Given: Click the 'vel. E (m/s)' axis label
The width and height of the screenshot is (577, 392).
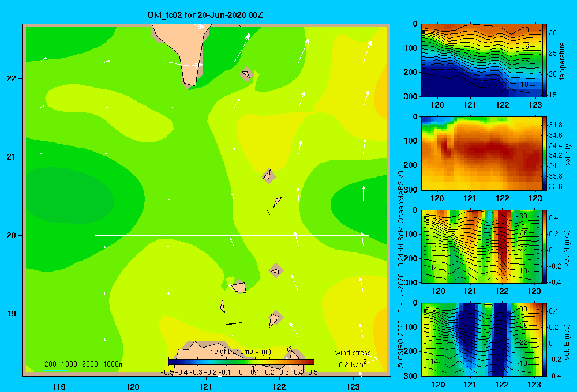Looking at the screenshot, I should pos(567,341).
